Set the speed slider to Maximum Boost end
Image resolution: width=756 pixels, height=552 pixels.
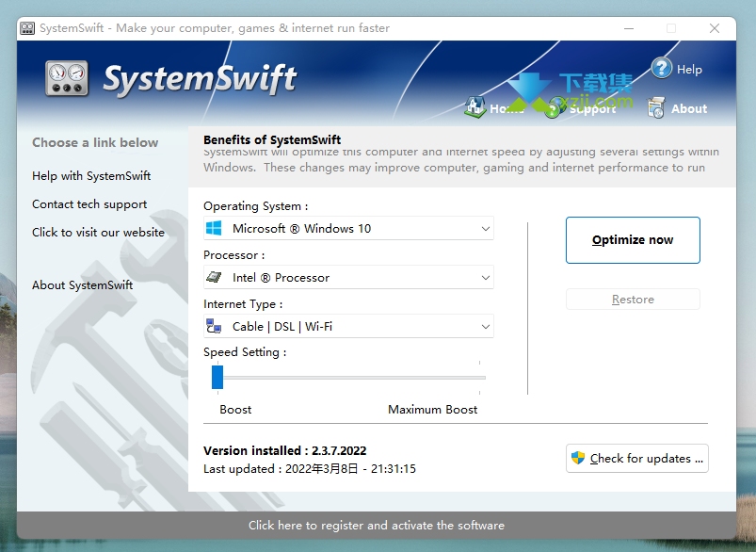pos(480,378)
